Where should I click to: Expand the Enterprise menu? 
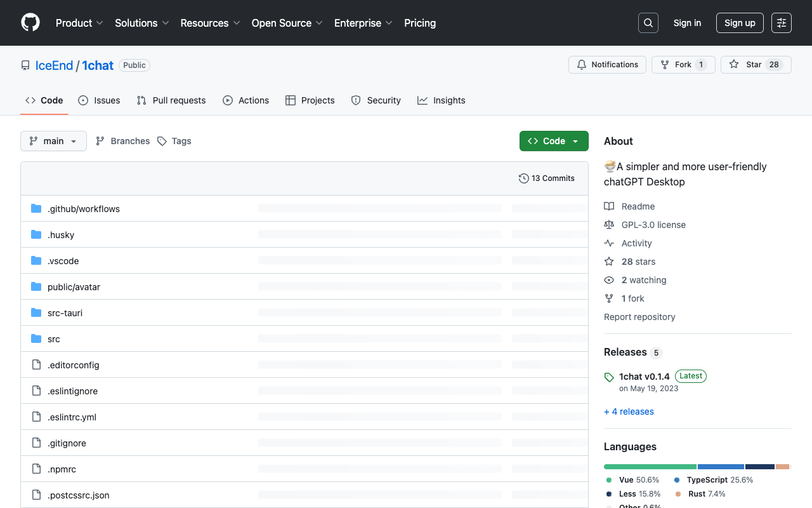click(x=363, y=23)
